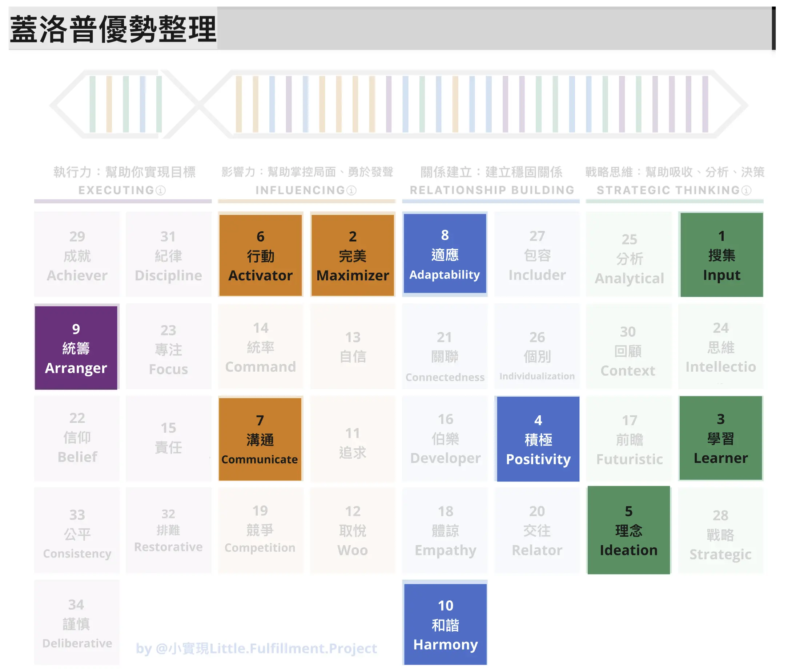Image resolution: width=788 pixels, height=672 pixels.
Task: Click the faded 17 Futuristic tile
Action: (x=629, y=438)
